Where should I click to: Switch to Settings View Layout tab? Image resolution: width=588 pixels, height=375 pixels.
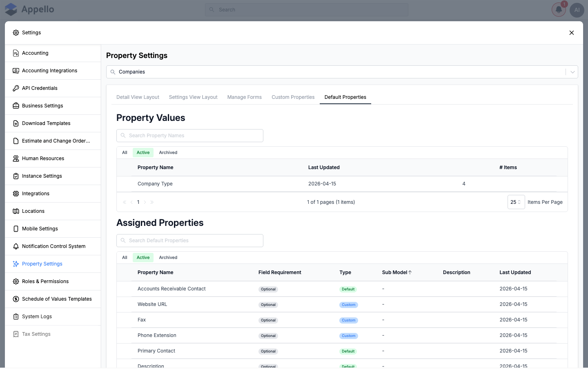coord(193,97)
